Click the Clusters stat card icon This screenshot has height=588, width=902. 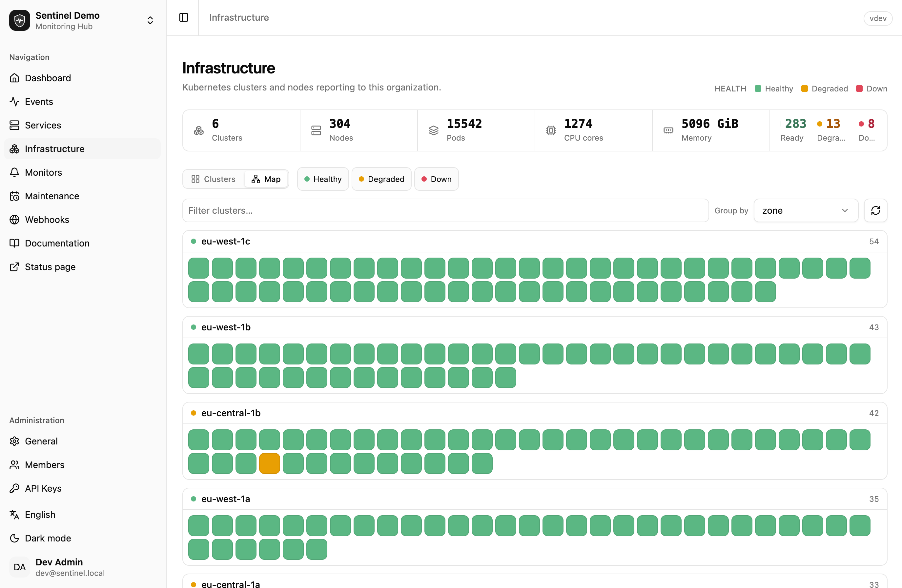coord(199,131)
